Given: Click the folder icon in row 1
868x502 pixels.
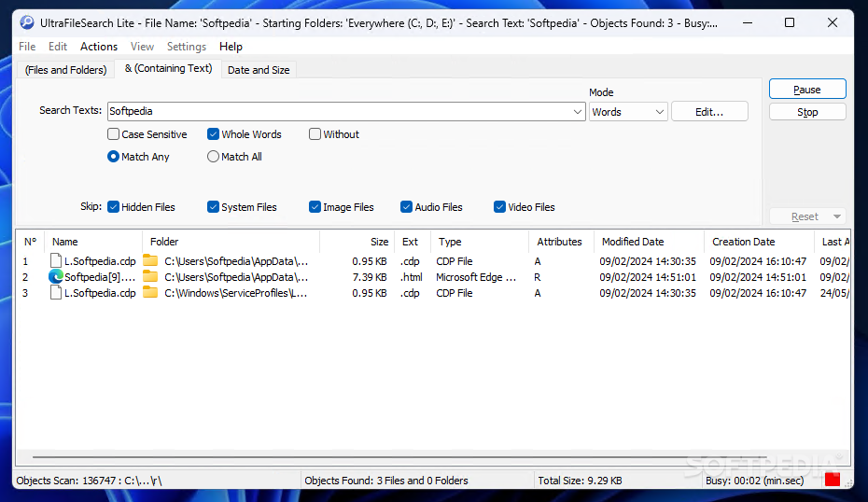Looking at the screenshot, I should pyautogui.click(x=150, y=260).
